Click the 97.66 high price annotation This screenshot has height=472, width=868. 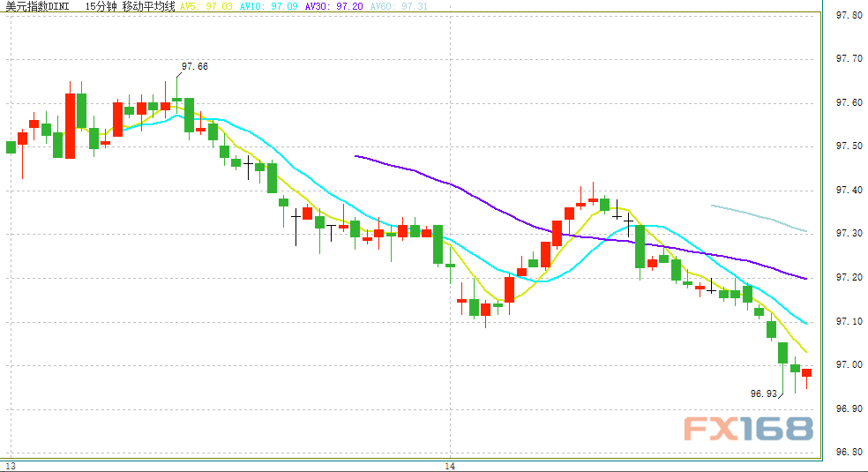(x=195, y=66)
